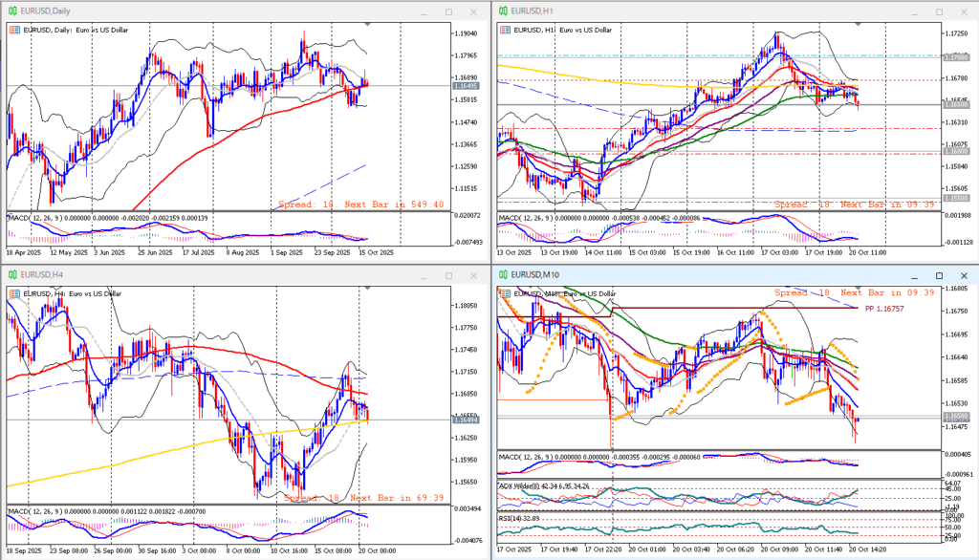Open one-click trading panel icon on H4 chart

tap(13, 293)
